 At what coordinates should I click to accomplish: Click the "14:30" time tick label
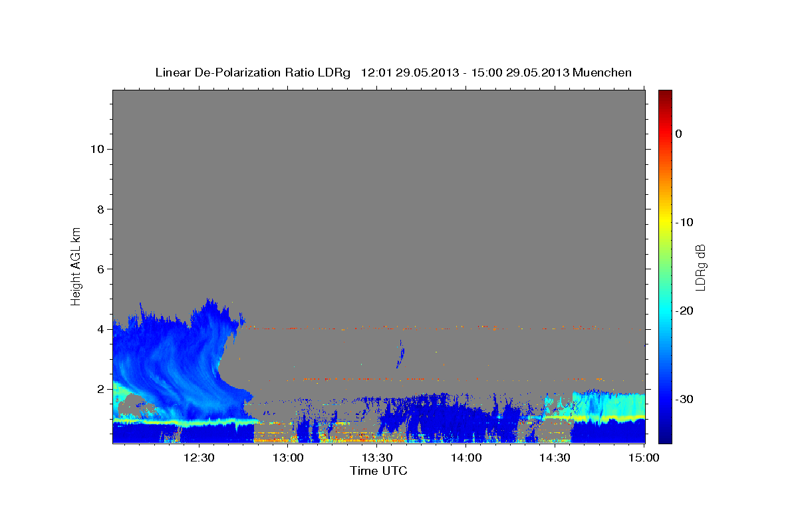pos(555,458)
